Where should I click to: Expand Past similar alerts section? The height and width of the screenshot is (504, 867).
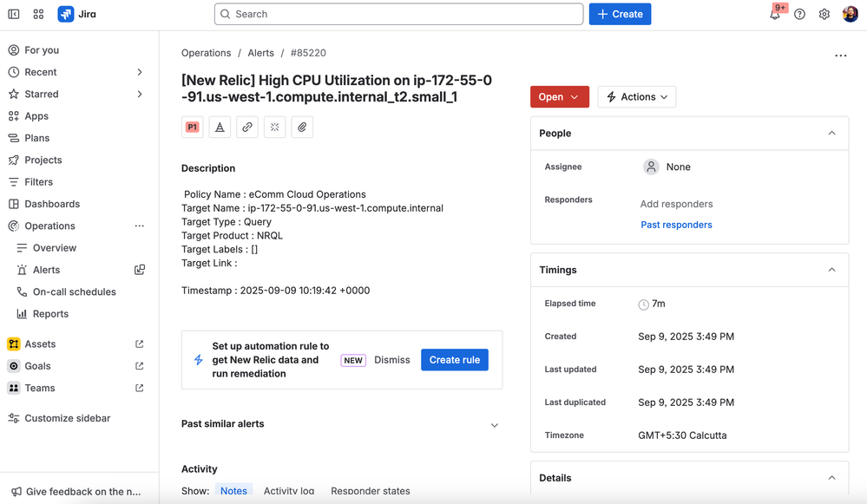tap(495, 425)
